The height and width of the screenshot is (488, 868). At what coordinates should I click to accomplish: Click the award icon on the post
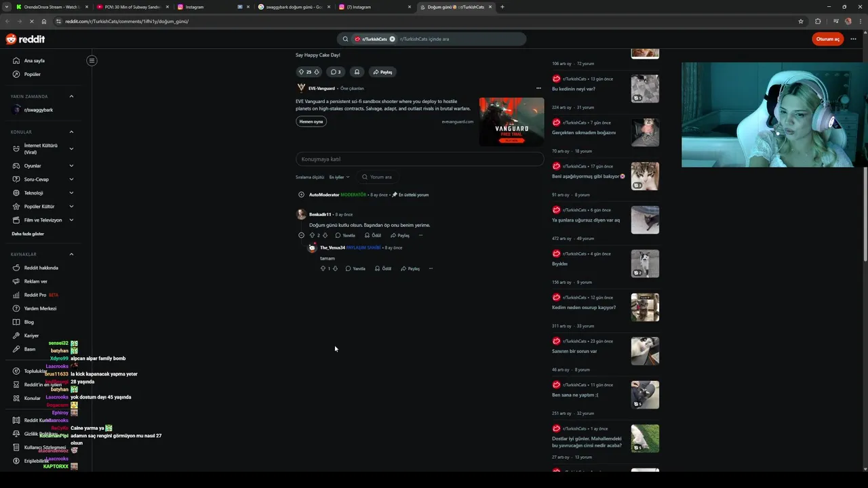pyautogui.click(x=357, y=72)
